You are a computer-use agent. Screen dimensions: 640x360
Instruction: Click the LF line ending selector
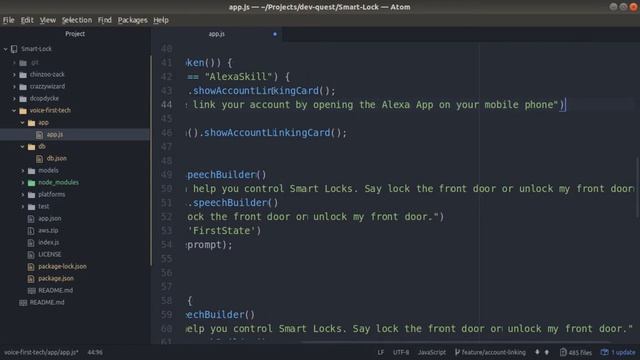click(380, 352)
